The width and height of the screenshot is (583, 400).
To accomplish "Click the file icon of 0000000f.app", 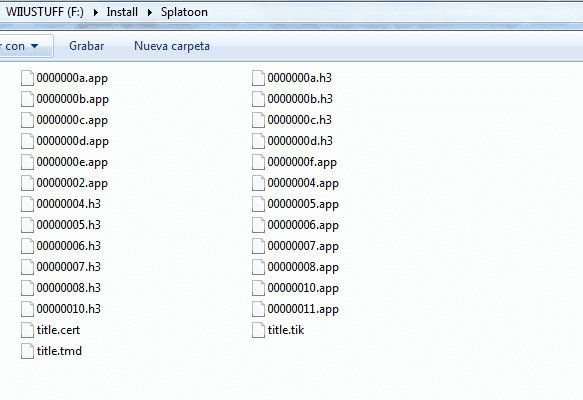I will [258, 162].
